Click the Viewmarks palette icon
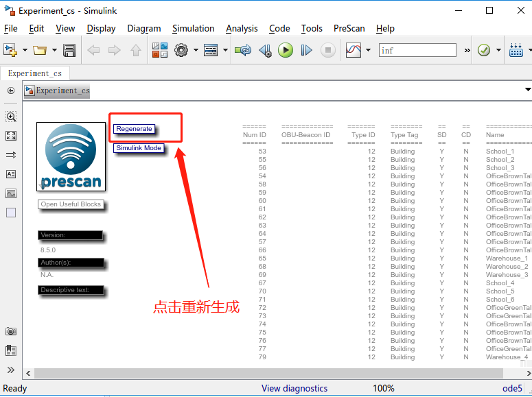The width and height of the screenshot is (532, 397). (11, 350)
